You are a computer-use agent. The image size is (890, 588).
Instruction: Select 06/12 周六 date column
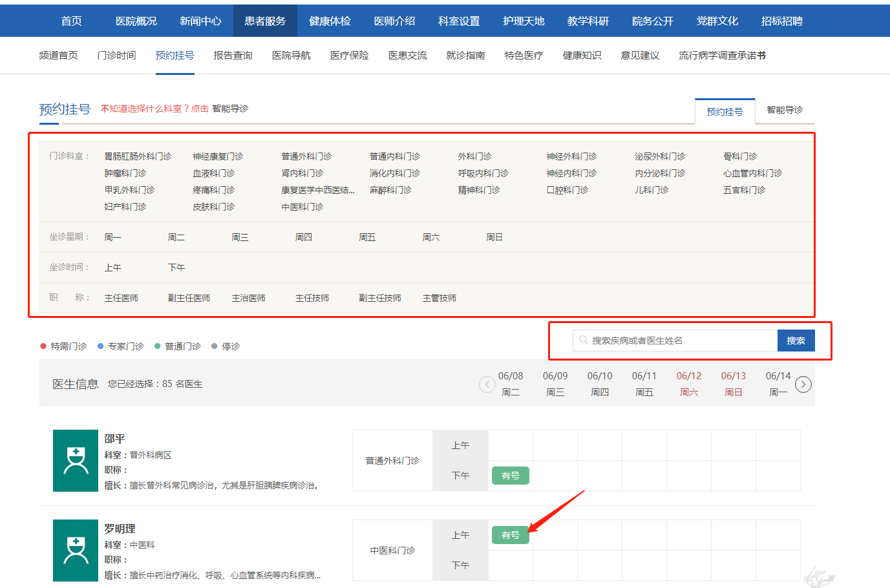(x=689, y=384)
